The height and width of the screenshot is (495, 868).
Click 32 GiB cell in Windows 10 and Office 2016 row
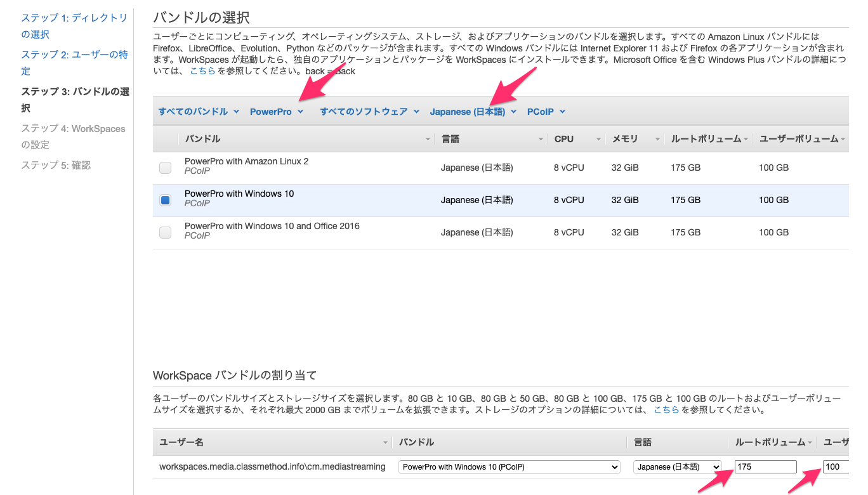click(x=625, y=232)
